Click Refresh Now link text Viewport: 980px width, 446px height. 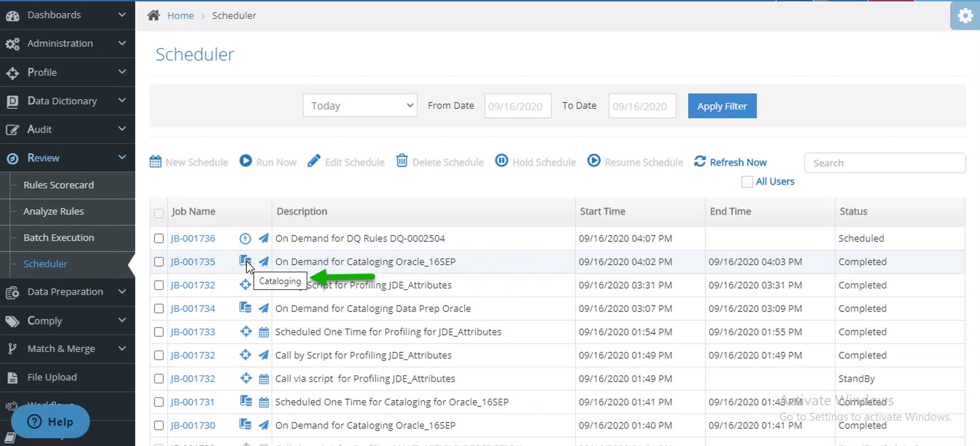(x=738, y=163)
